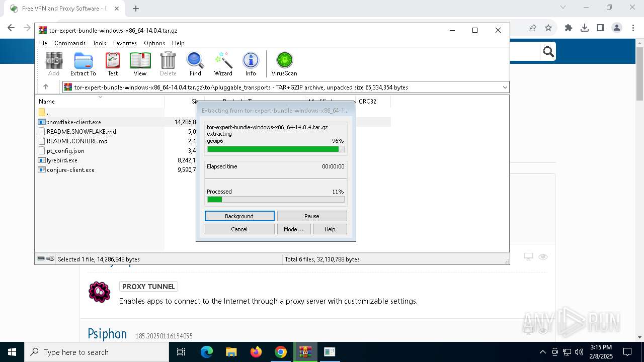Open the notification center

coord(627,352)
